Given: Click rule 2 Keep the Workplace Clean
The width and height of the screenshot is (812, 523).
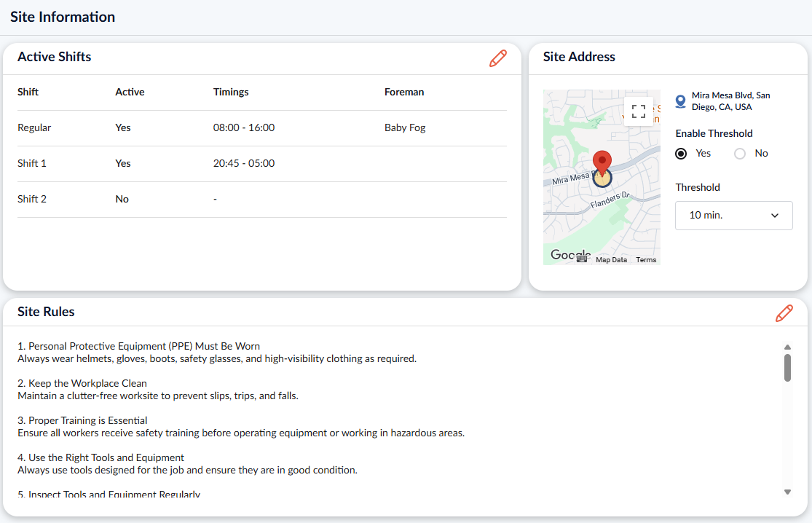Looking at the screenshot, I should 82,384.
